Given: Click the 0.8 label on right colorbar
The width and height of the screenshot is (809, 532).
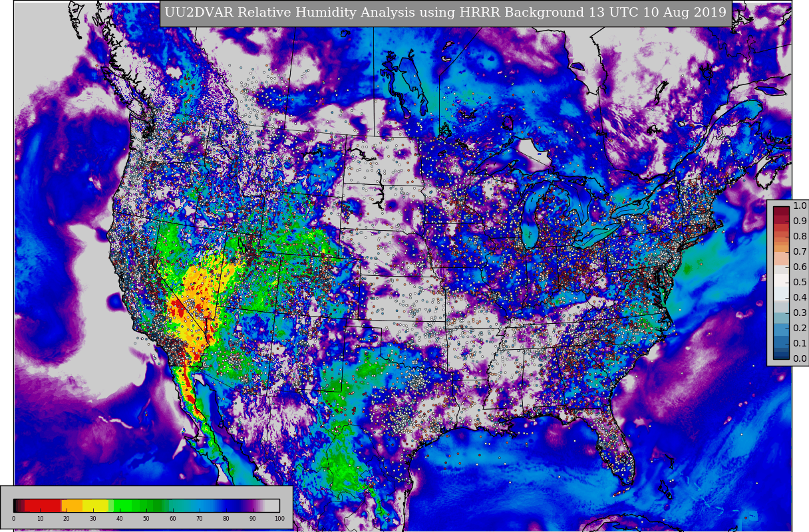Looking at the screenshot, I should 800,237.
